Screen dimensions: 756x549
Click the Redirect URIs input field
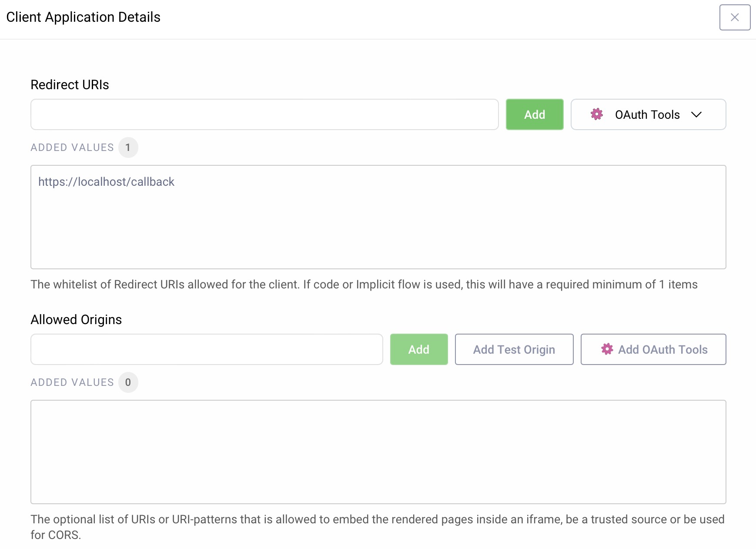pos(264,114)
